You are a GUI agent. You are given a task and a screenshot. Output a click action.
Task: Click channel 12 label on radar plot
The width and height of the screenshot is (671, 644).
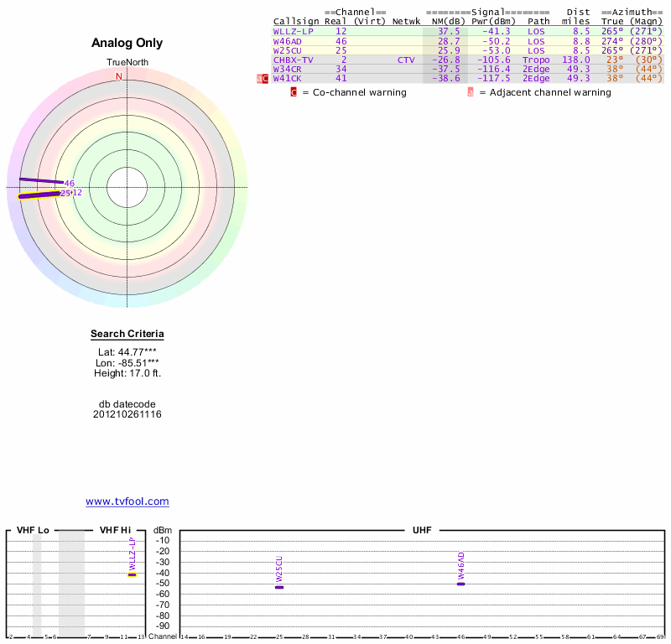click(77, 193)
